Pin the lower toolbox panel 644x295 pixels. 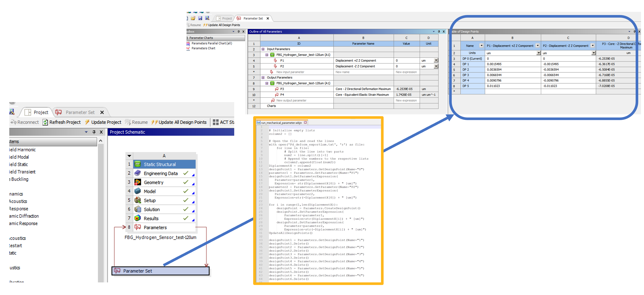pos(94,132)
